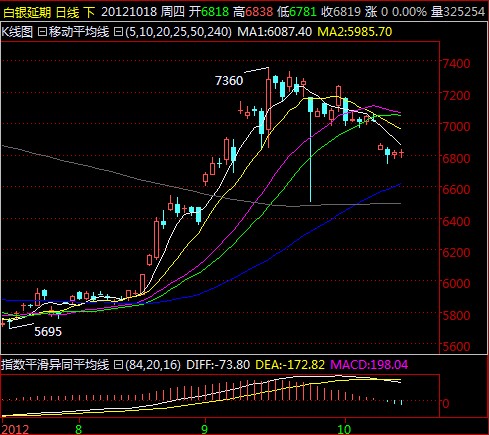Click the box icon before (84,20,16)
Image resolution: width=490 pixels, height=435 pixels.
(x=118, y=364)
